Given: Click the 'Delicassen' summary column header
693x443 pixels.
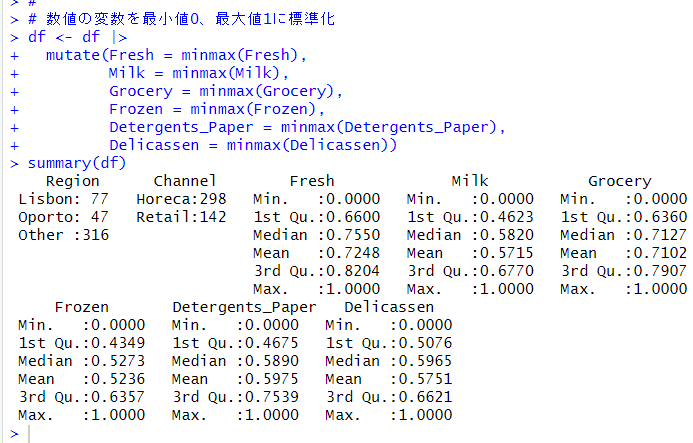Looking at the screenshot, I should coord(389,307).
